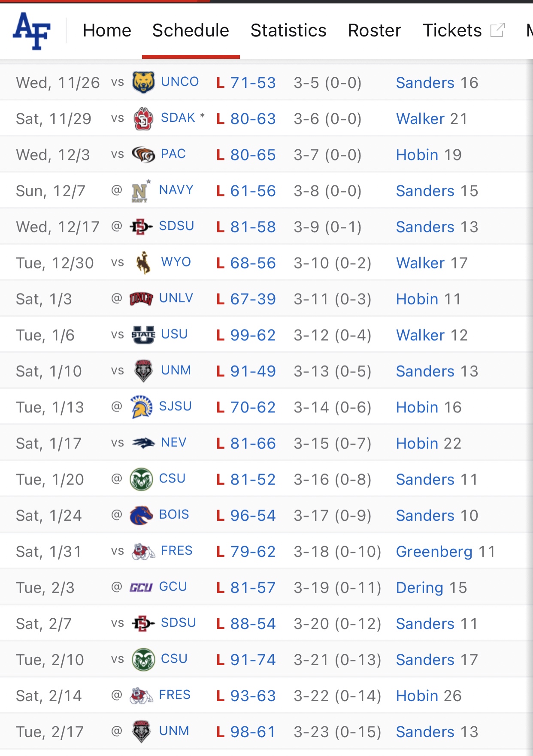Open the Home tab
Image resolution: width=533 pixels, height=756 pixels.
(107, 30)
